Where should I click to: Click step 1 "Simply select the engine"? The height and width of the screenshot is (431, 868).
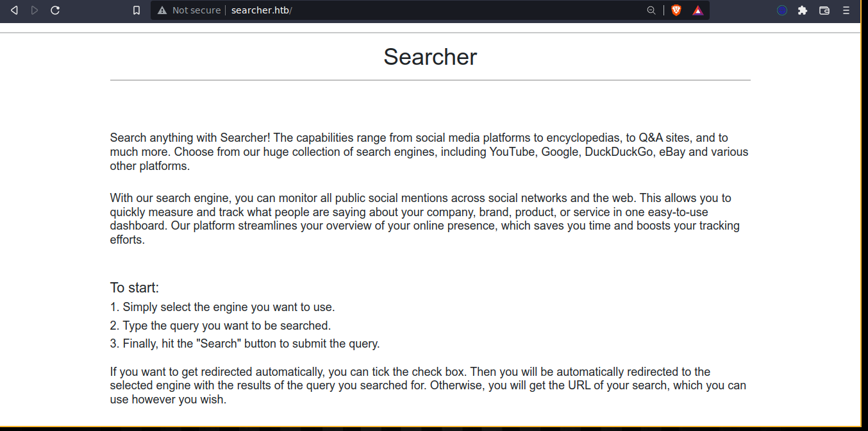tap(222, 307)
